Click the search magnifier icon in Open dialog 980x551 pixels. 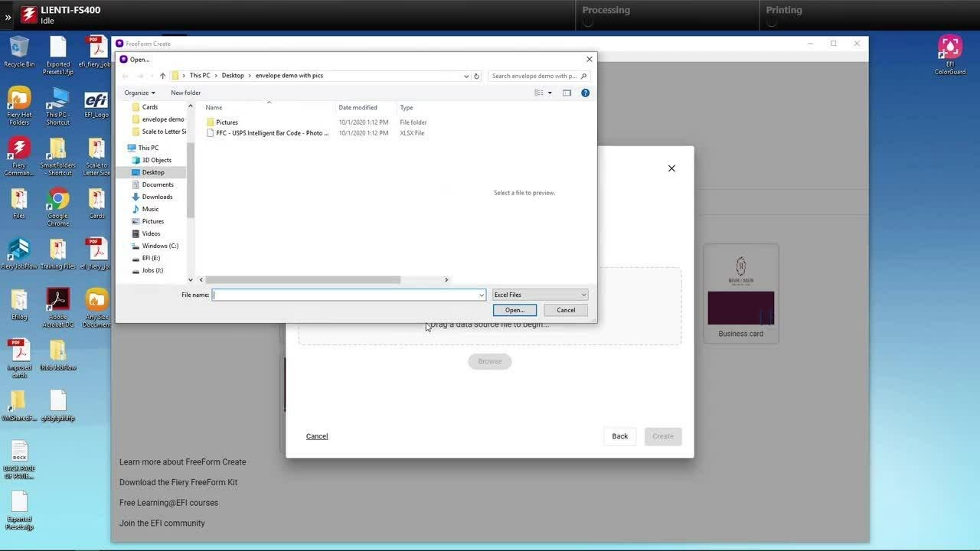point(583,76)
